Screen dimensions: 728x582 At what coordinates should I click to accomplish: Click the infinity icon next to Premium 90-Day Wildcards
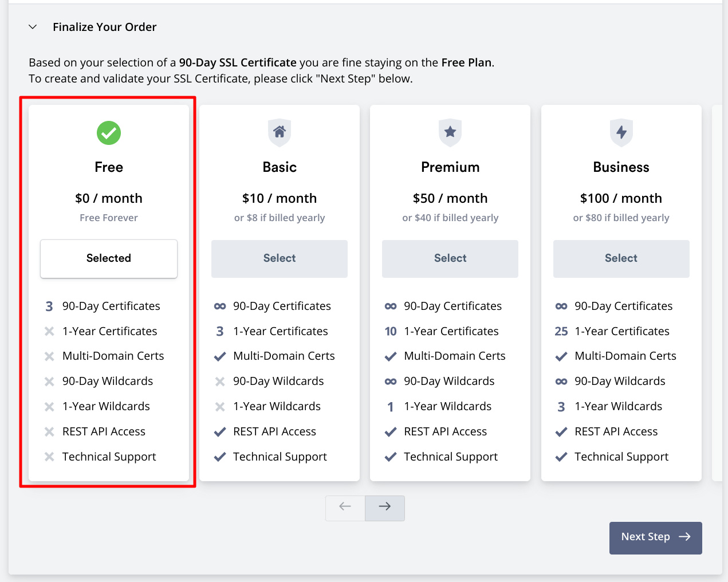pyautogui.click(x=390, y=381)
